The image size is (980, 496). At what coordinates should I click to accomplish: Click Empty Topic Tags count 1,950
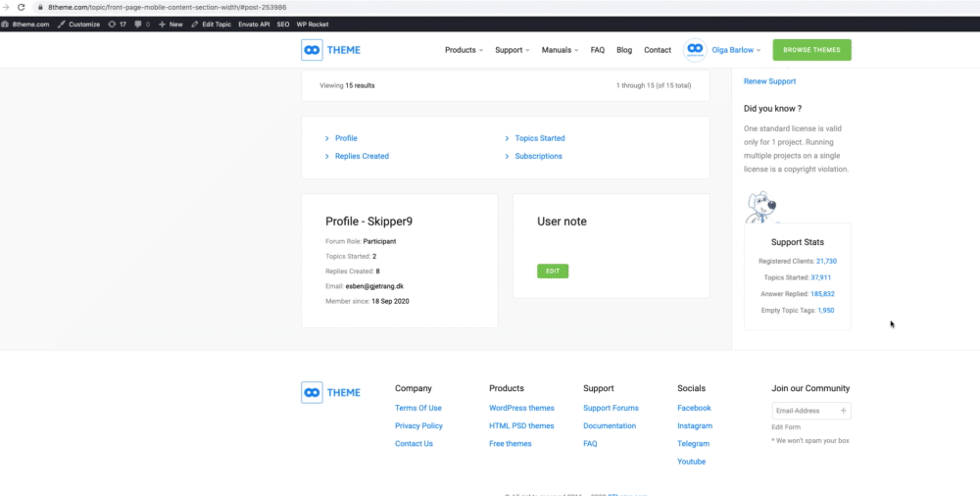[x=825, y=310]
